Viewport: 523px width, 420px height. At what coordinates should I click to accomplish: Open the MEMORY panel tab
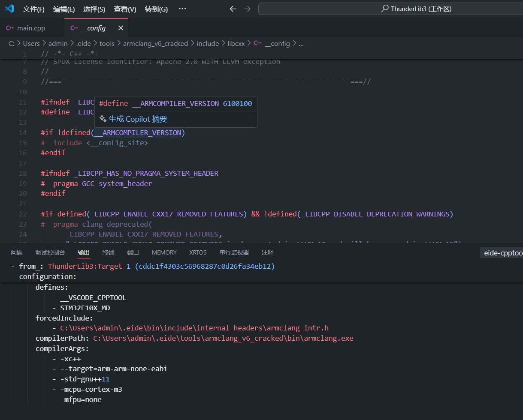pos(164,252)
